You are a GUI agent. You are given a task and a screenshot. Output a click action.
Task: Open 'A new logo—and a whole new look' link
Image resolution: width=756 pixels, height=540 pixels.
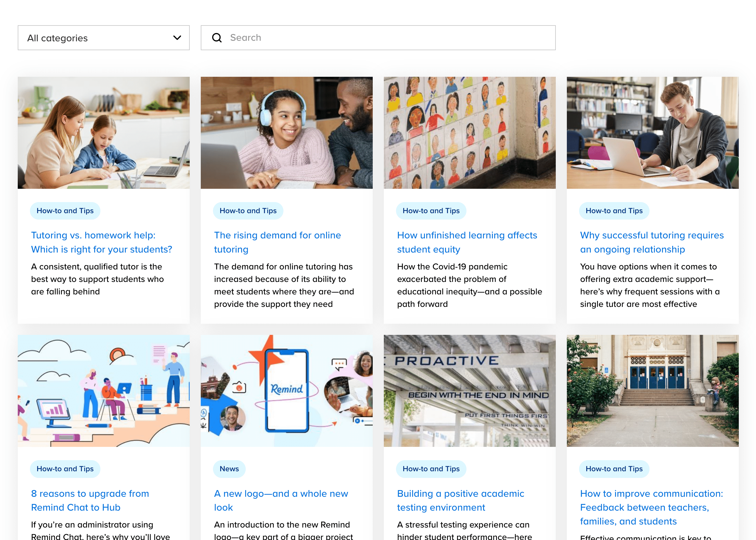281,500
